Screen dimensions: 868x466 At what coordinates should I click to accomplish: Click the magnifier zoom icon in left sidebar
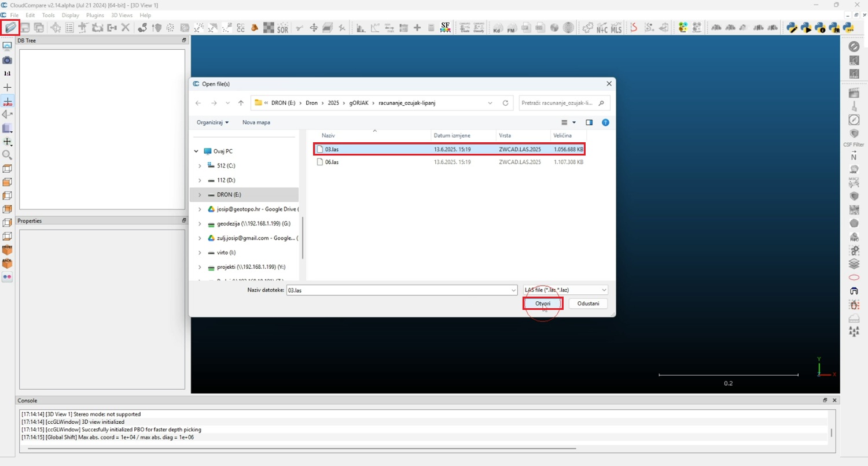point(7,155)
